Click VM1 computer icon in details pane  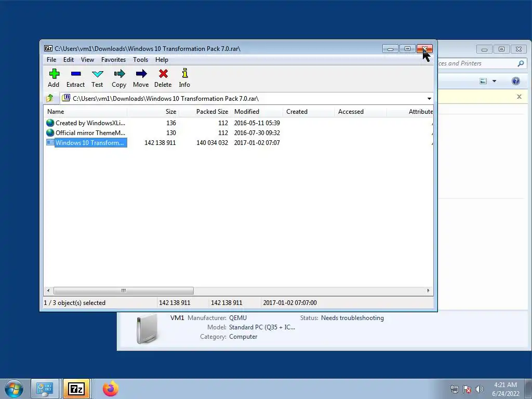click(147, 328)
